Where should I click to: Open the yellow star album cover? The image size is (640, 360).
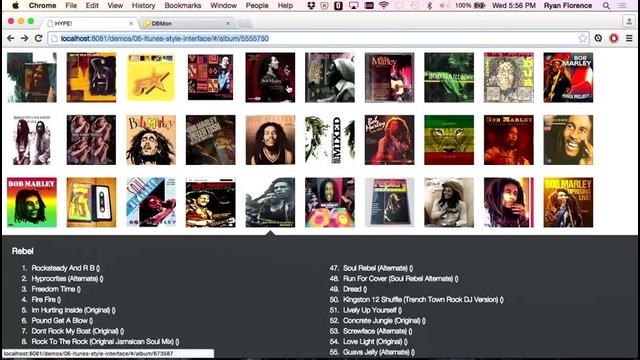151,77
